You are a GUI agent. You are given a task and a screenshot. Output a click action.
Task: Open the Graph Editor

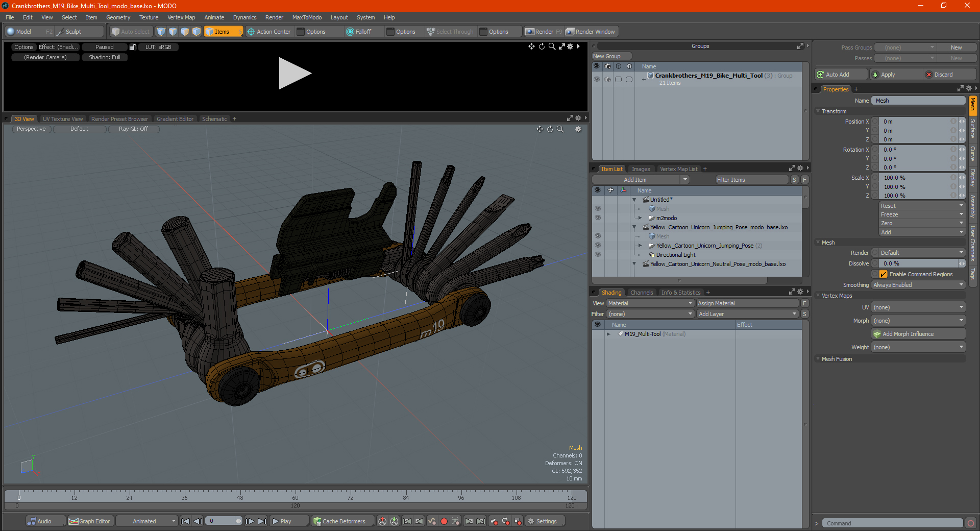(89, 521)
